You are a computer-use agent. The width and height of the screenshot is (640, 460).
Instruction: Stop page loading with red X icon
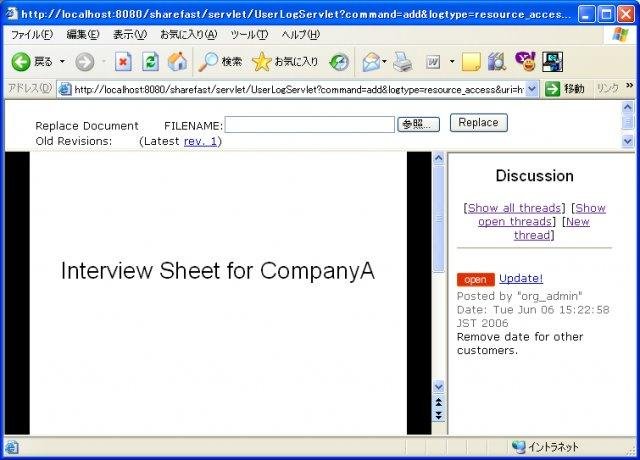tap(123, 62)
